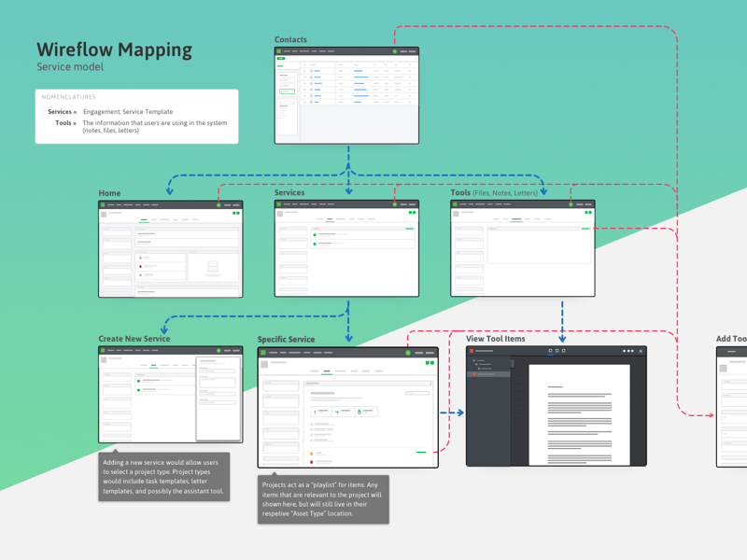The width and height of the screenshot is (747, 560).
Task: Click the "Tools (Files, Notes, Letters)" label
Action: (x=494, y=192)
